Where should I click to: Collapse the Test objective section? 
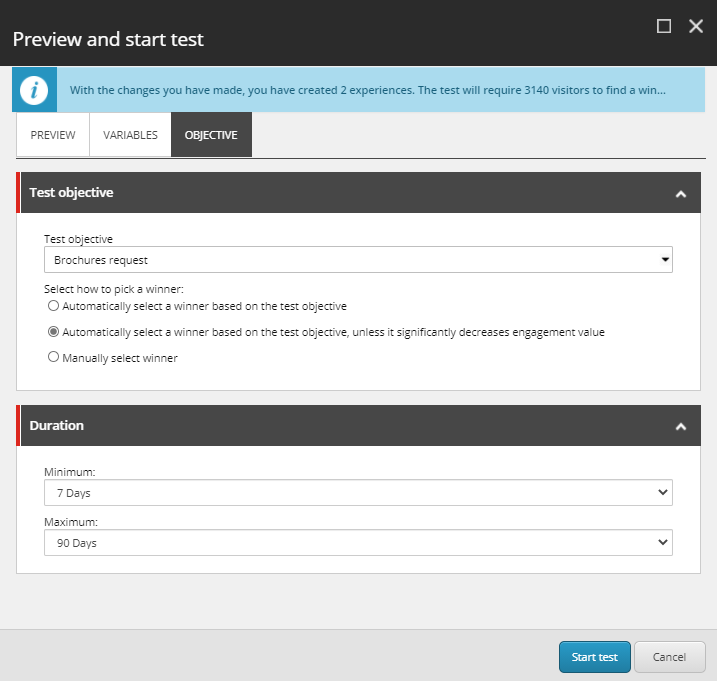[681, 194]
